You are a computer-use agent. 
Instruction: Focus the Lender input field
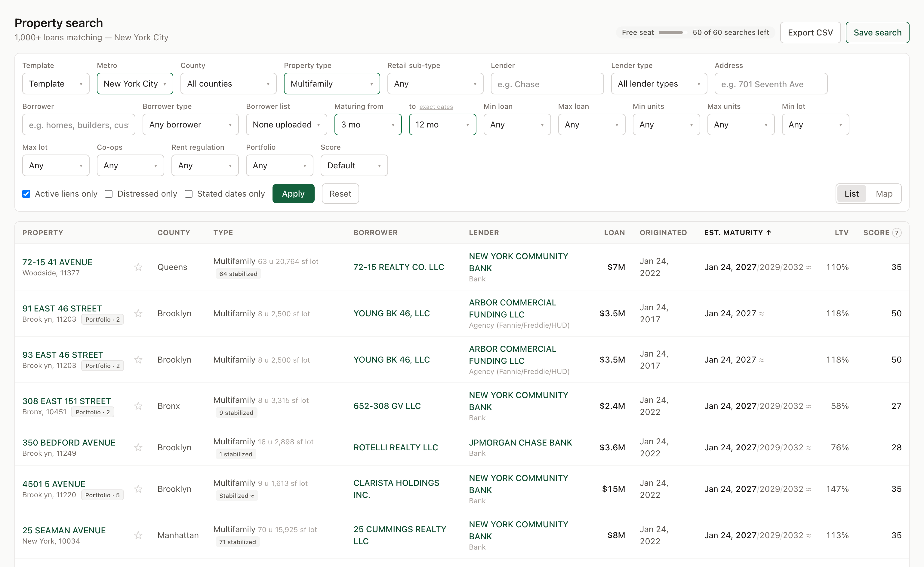(547, 84)
